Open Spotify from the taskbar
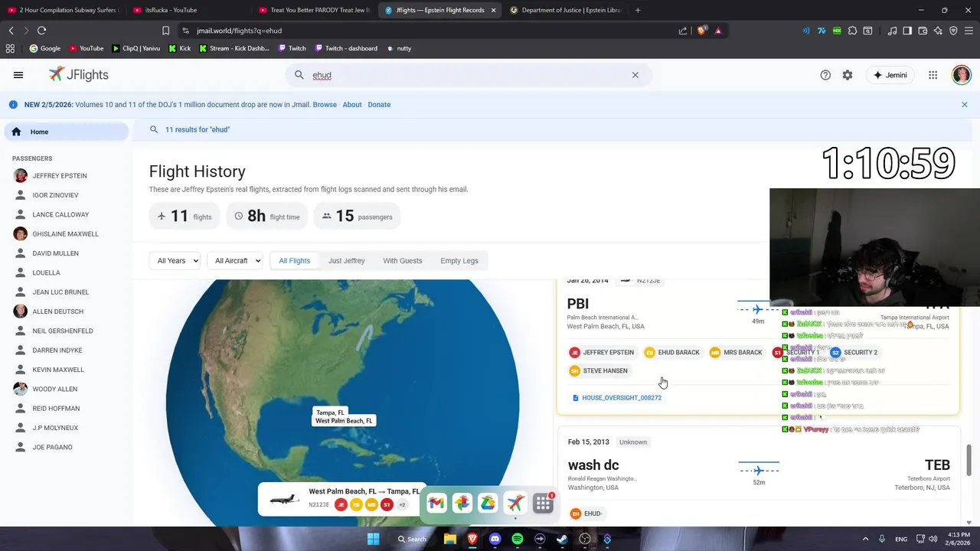Image resolution: width=980 pixels, height=551 pixels. 518,539
